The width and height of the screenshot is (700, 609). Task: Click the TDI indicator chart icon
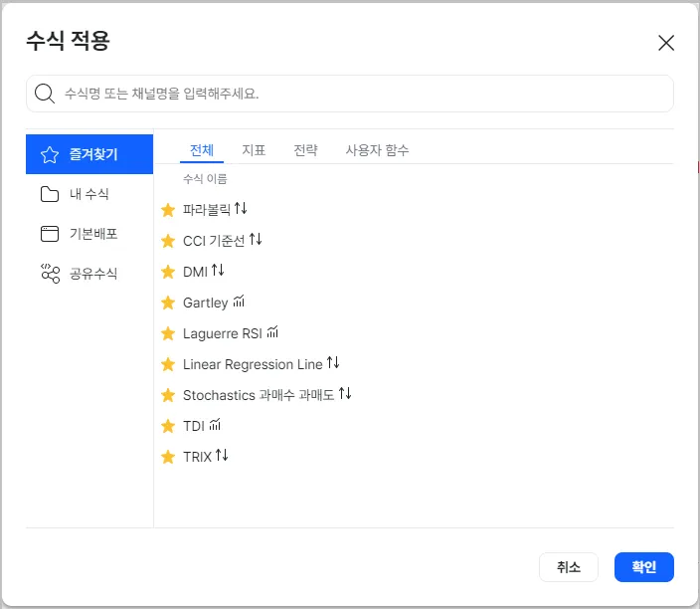215,425
